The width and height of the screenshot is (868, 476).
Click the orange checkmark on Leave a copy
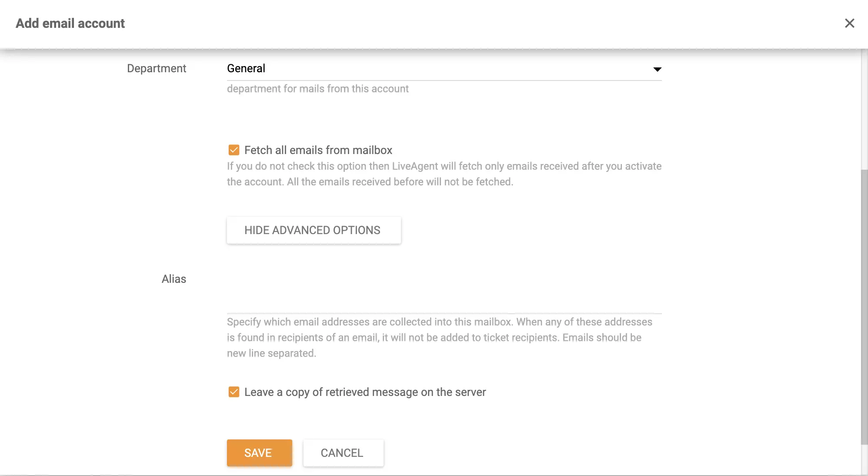(234, 392)
